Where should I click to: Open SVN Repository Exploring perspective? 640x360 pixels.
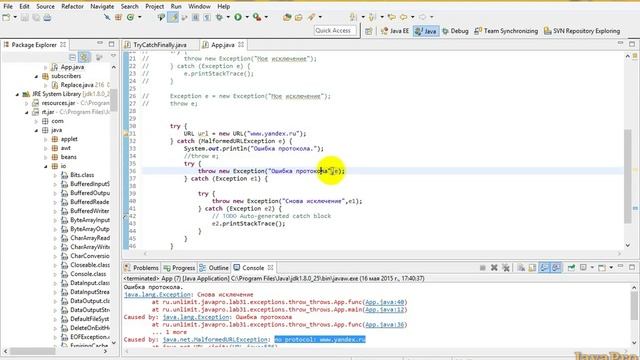coord(582,31)
